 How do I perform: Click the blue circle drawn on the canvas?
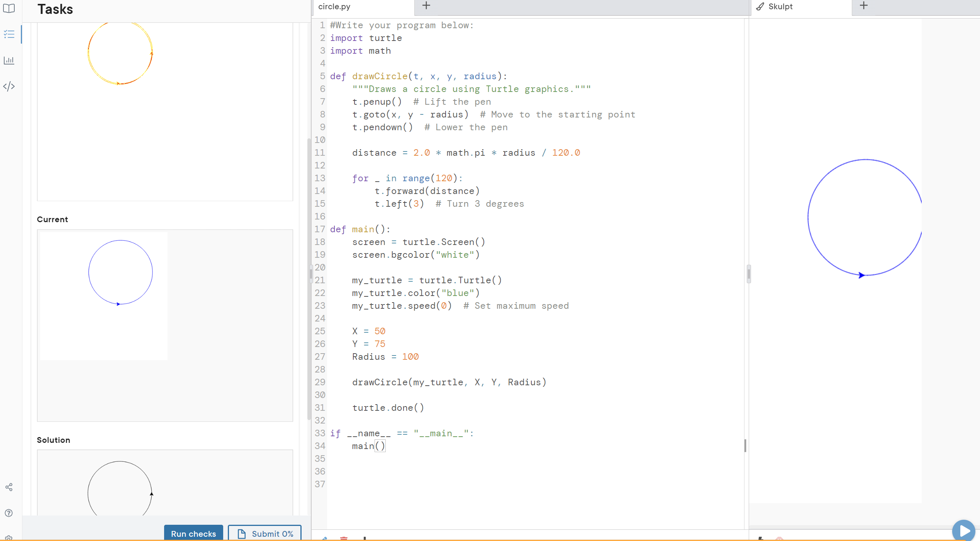[865, 217]
